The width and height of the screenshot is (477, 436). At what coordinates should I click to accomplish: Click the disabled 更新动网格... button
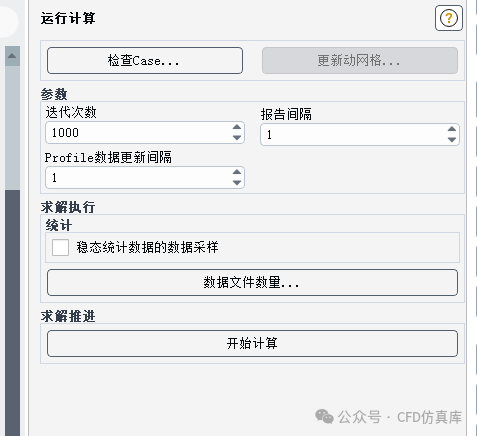(x=360, y=60)
